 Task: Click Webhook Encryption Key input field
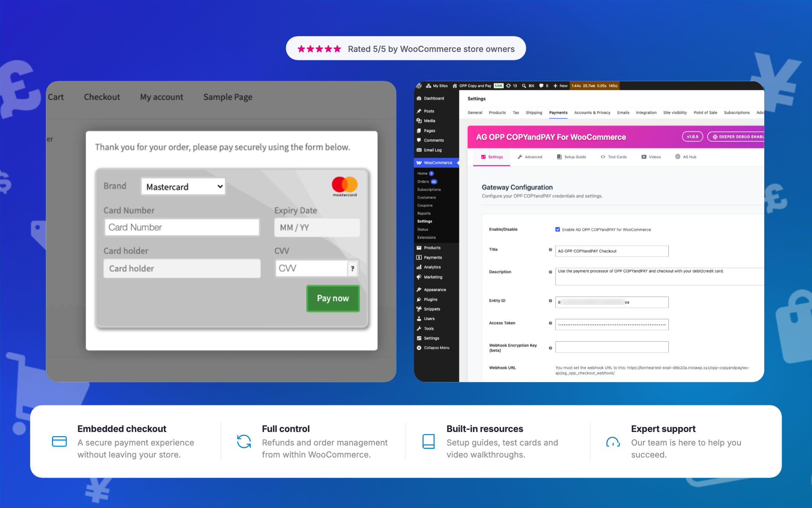tap(612, 347)
